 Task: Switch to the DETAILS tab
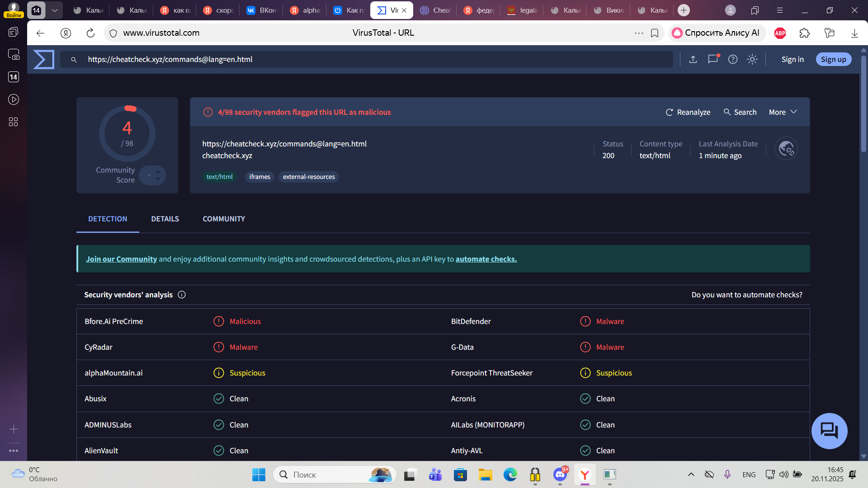[x=165, y=219]
